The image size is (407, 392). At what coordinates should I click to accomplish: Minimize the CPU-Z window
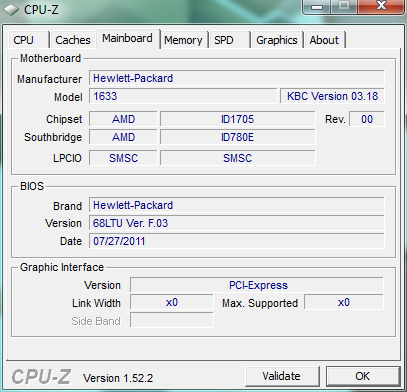pyautogui.click(x=317, y=7)
